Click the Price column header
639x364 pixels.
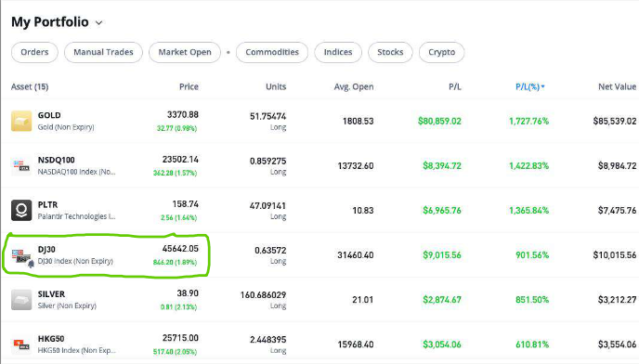[189, 86]
